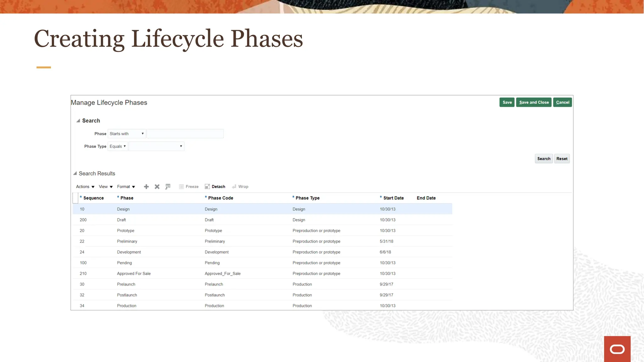
Task: Click the Wrap toolbar item
Action: coord(240,187)
